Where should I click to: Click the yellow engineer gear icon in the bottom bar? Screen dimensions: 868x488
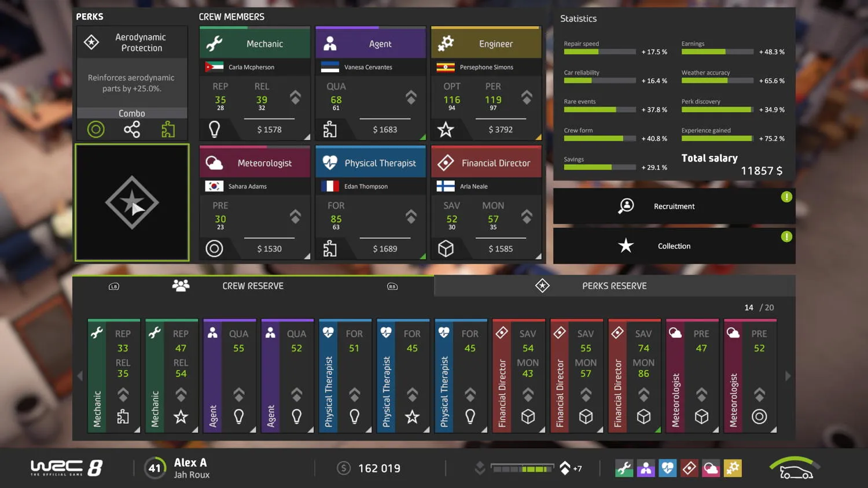pos(733,468)
